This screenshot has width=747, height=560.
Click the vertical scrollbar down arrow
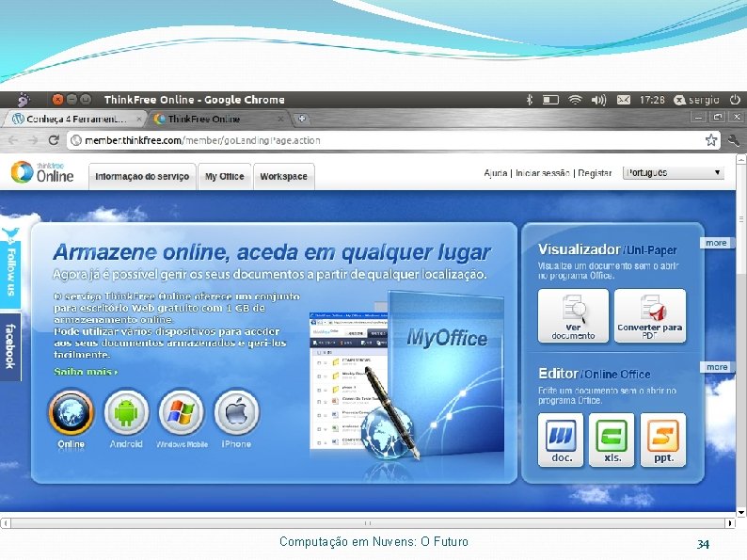click(x=741, y=512)
